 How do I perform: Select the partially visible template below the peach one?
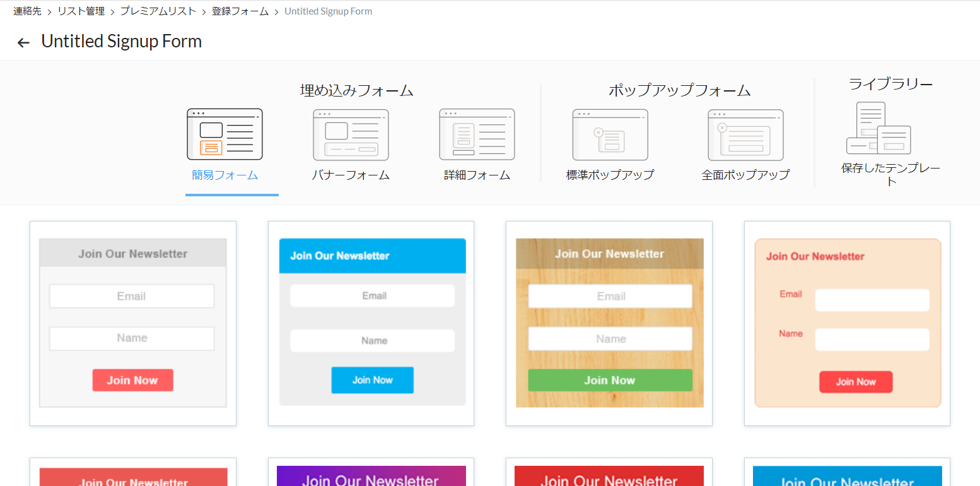(847, 472)
